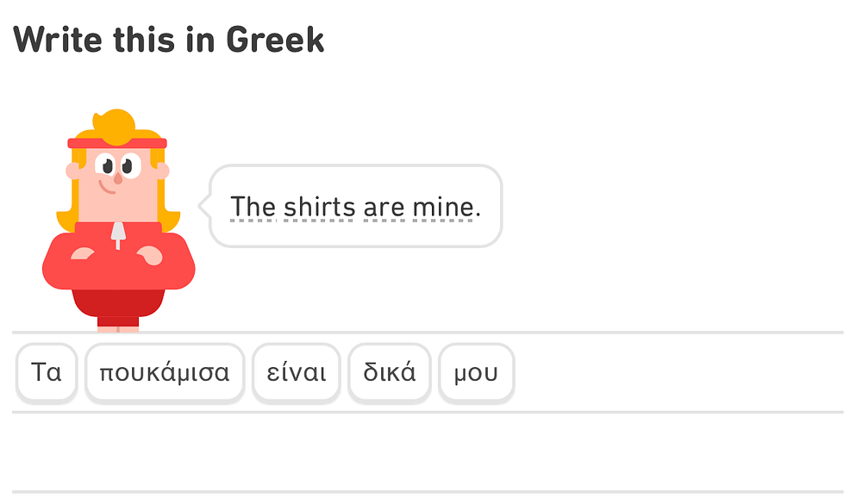Add the "μου" word tile
This screenshot has height=504, width=862.
[x=476, y=373]
